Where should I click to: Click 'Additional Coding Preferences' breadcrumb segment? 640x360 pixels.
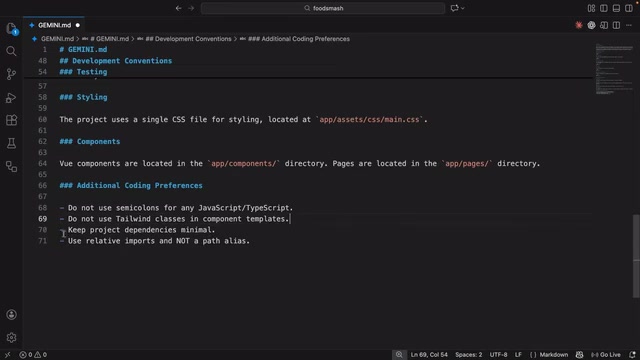pos(299,39)
